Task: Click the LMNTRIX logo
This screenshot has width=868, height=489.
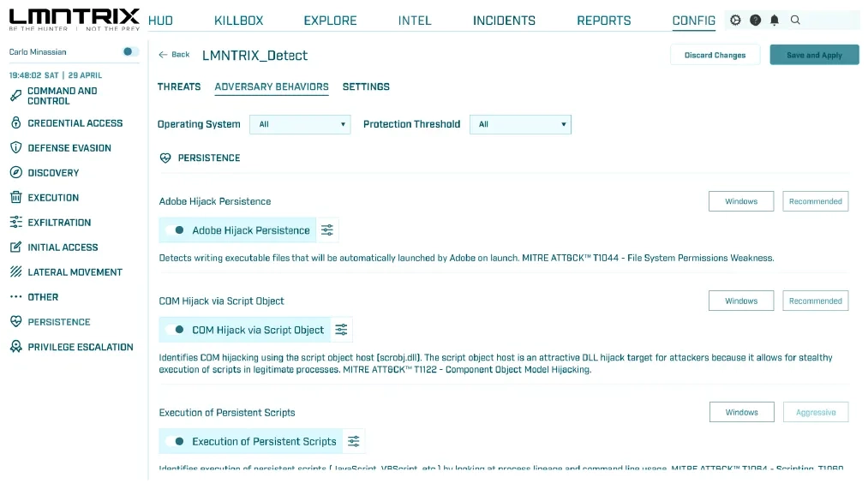Action: (x=75, y=20)
